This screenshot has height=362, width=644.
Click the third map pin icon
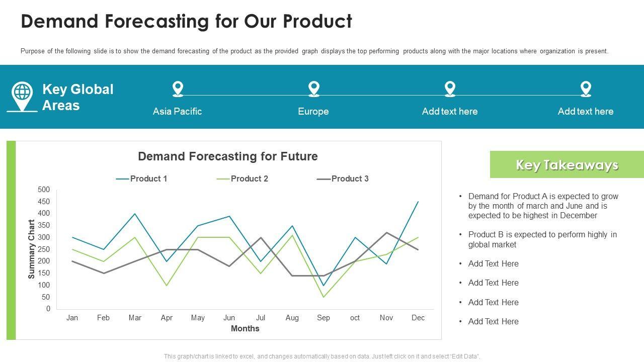(450, 88)
